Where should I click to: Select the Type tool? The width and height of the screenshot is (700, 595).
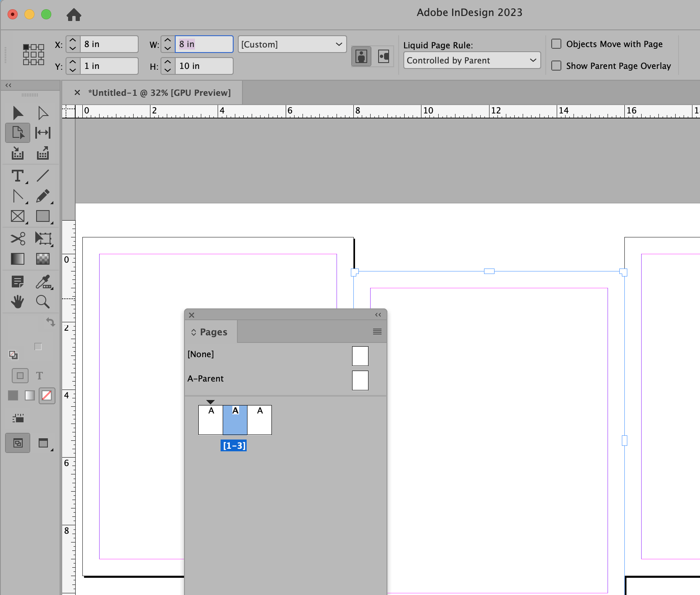(17, 176)
